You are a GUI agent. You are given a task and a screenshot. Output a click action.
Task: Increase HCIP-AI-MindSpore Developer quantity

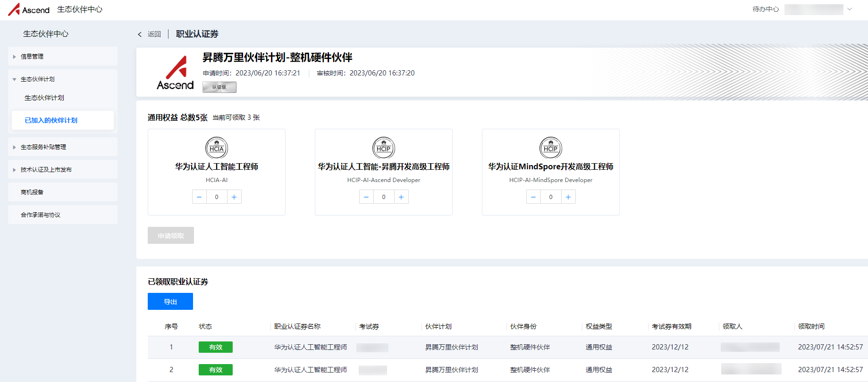pos(568,197)
